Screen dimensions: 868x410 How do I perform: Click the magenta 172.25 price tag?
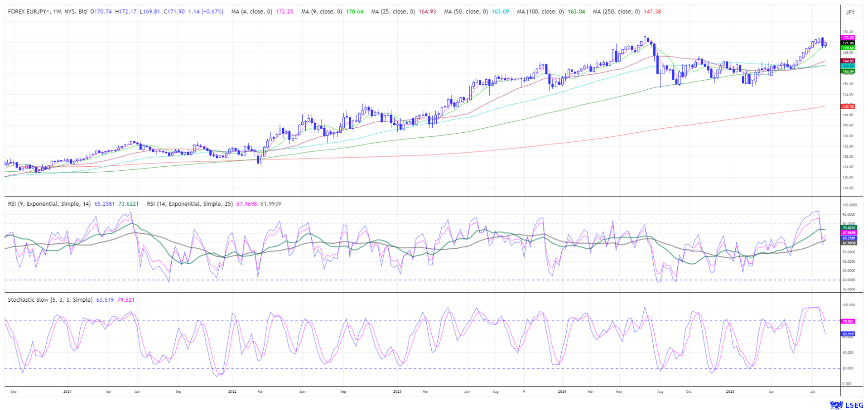point(848,38)
